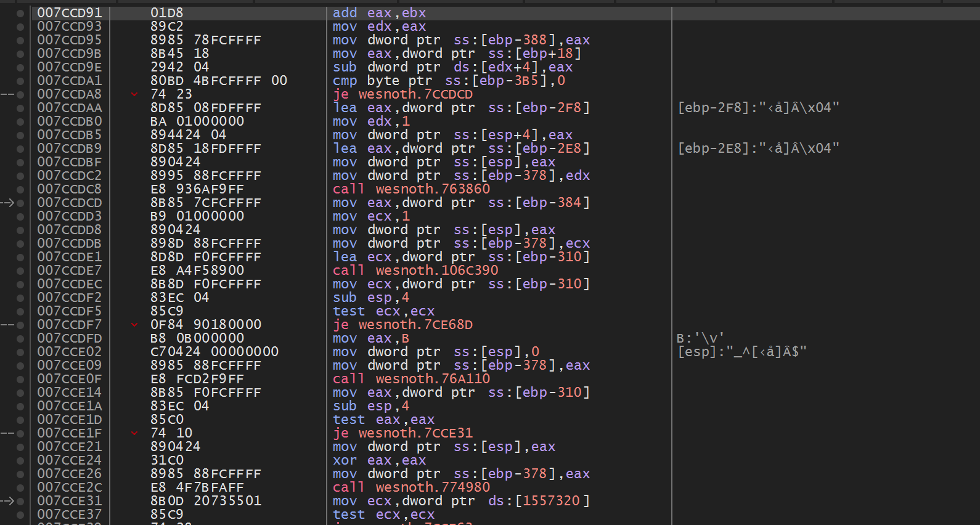Select instruction 'test eax,eax'
Viewport: 980px width, 525px height.
point(383,420)
